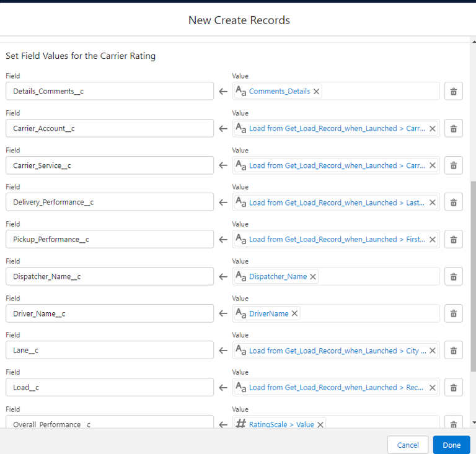Clear the Load__c Rec... value pill
476x454 pixels.
pyautogui.click(x=433, y=388)
